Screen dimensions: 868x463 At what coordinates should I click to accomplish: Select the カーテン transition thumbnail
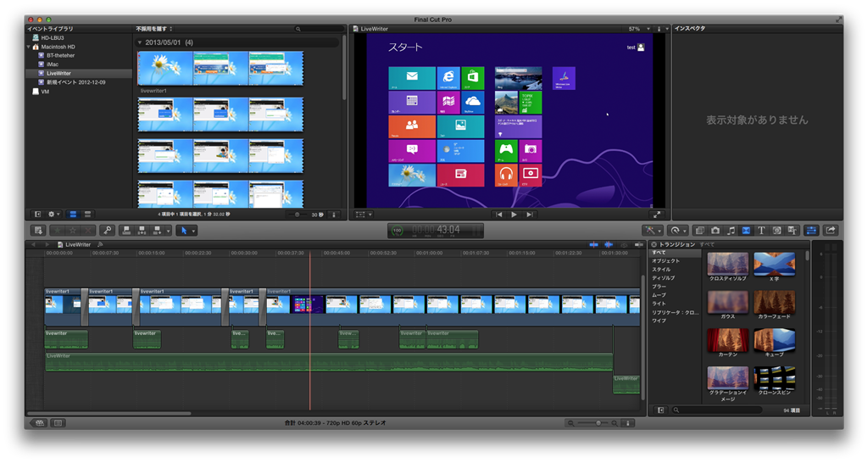point(727,340)
